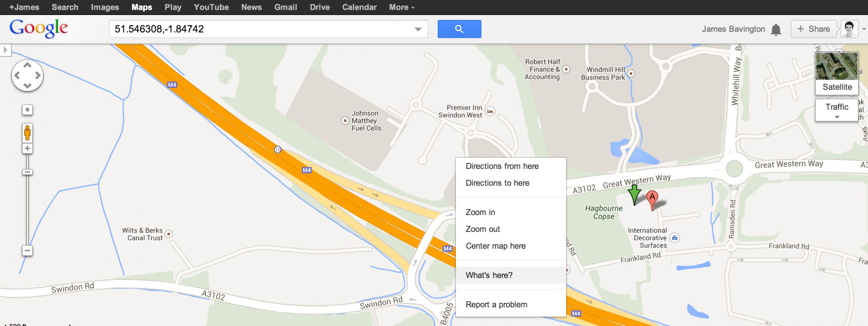
Task: Open News in the top bar
Action: click(x=251, y=7)
